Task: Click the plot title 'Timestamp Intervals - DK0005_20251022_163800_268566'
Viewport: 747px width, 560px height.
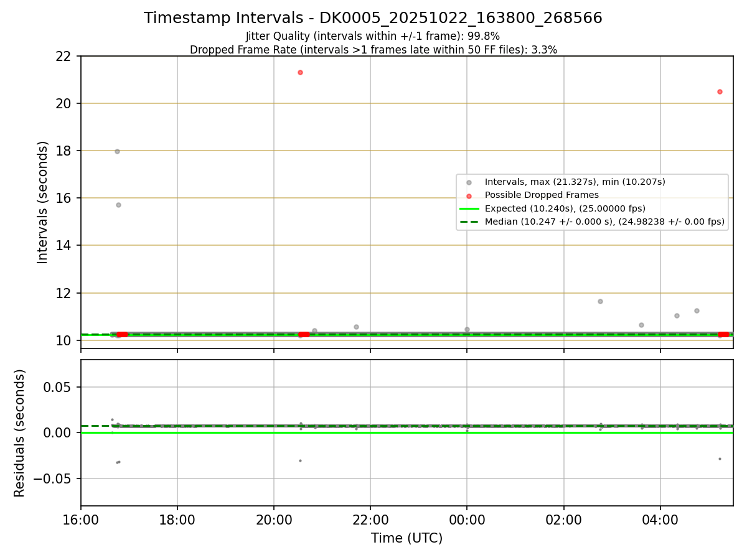Action: 373,18
